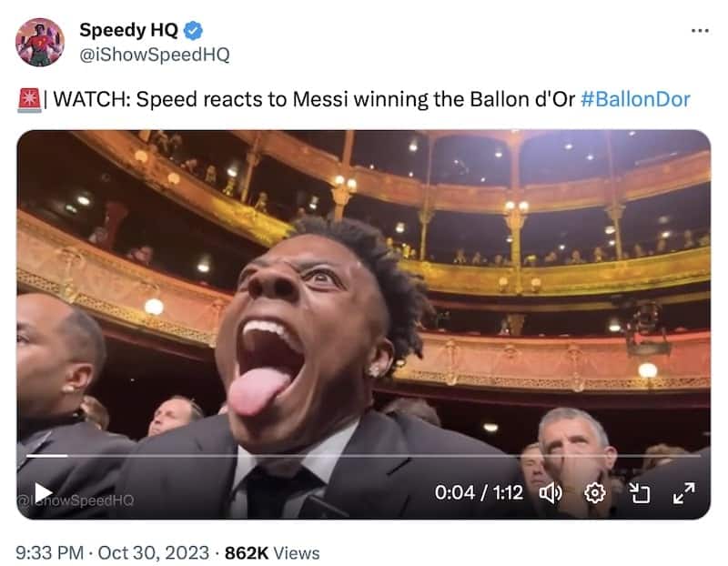Viewport: 728px width, 566px height.
Task: Open the @iShowSpeedHQ handle
Action: tap(155, 55)
